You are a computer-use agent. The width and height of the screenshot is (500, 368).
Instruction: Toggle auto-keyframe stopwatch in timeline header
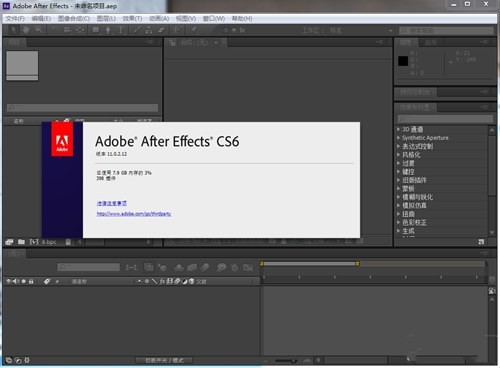pos(235,267)
